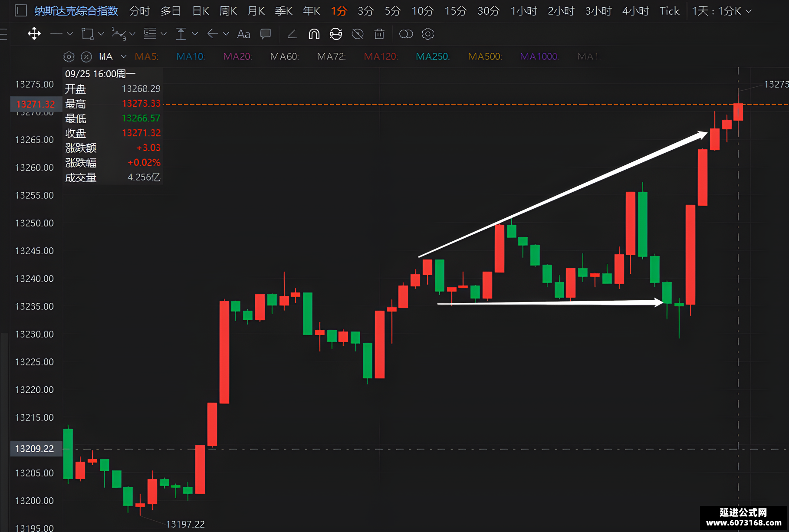Expand the MA indicator dropdown arrow
The image size is (789, 532).
point(124,56)
